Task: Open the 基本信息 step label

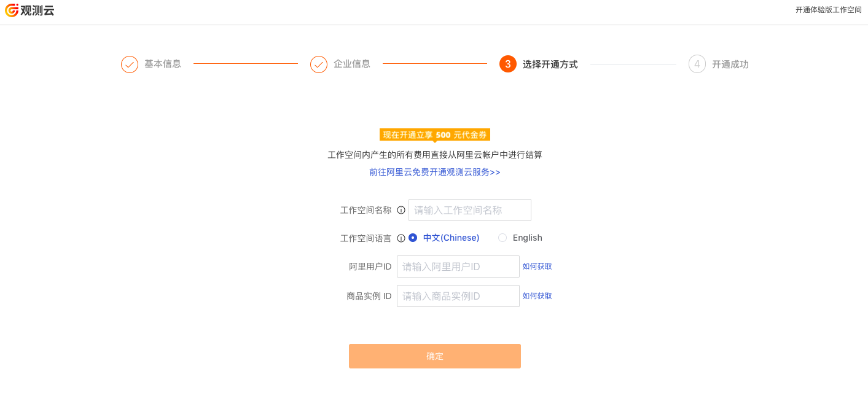Action: [x=163, y=64]
